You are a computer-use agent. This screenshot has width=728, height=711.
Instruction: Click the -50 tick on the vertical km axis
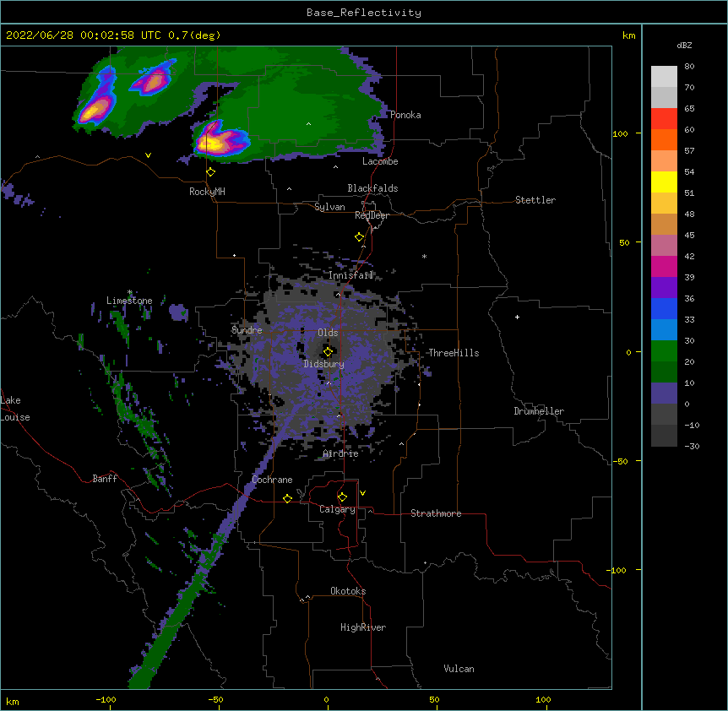click(620, 461)
